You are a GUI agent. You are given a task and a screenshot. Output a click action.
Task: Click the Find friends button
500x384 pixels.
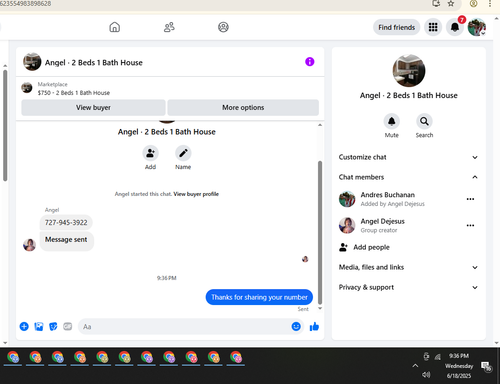[x=396, y=27]
